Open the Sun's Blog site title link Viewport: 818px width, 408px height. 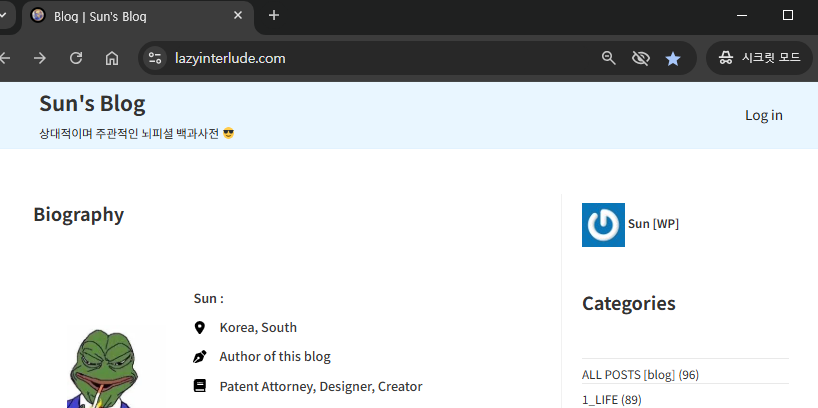[92, 103]
